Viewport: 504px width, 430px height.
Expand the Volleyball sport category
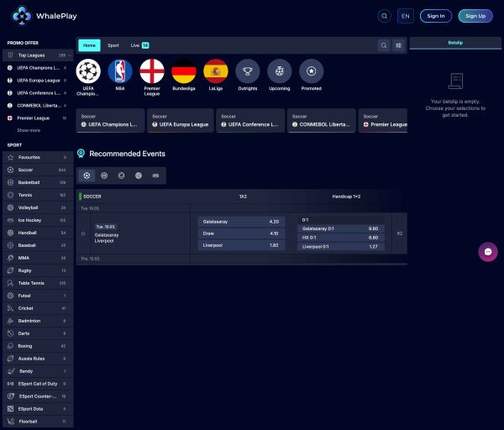38,207
